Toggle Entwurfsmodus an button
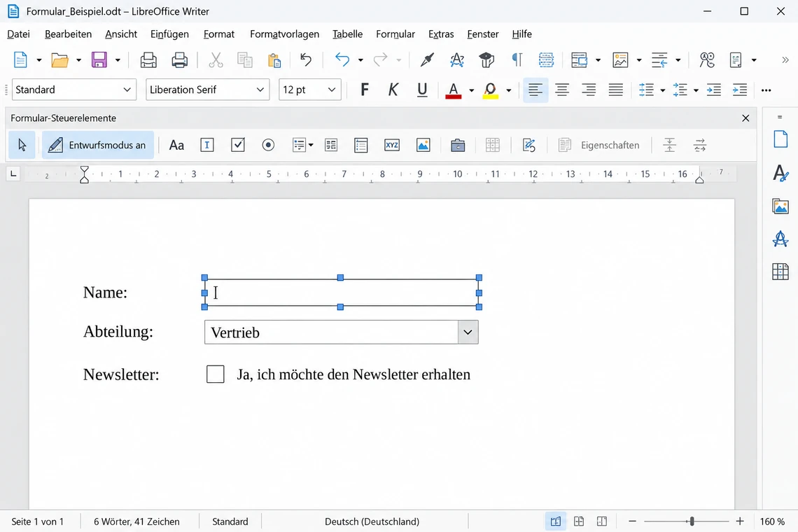The image size is (798, 532). point(98,145)
